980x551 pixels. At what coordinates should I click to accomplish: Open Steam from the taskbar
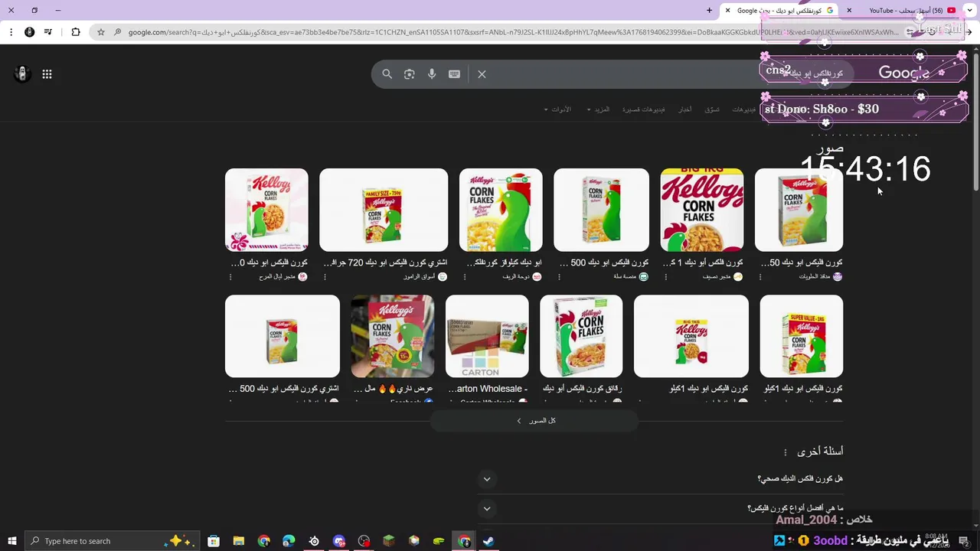(488, 541)
